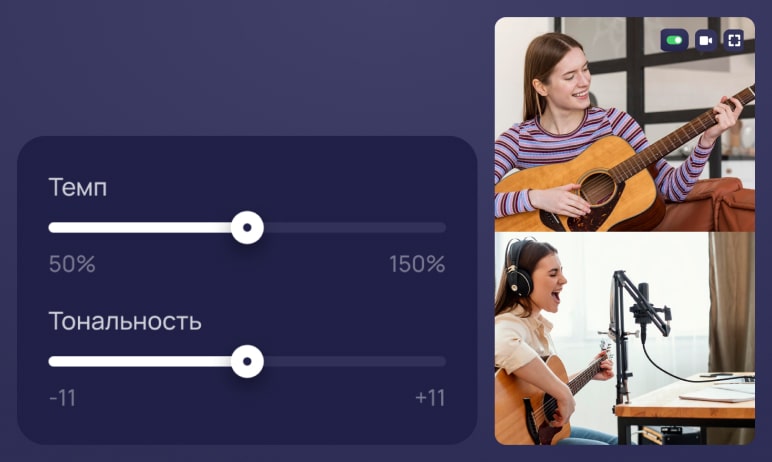Viewport: 772px width, 462px height.
Task: Click the unfilled right portion of Темп track
Action: pos(354,228)
